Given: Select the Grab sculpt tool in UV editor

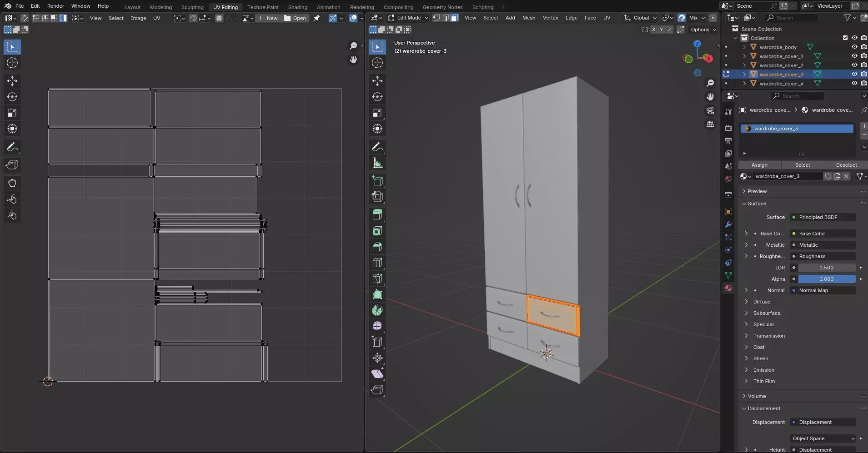Looking at the screenshot, I should [12, 183].
